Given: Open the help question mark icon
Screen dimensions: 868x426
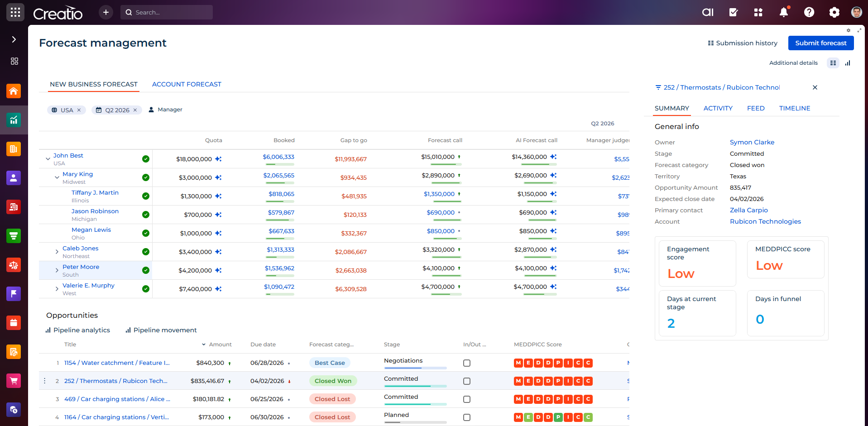Looking at the screenshot, I should 809,12.
